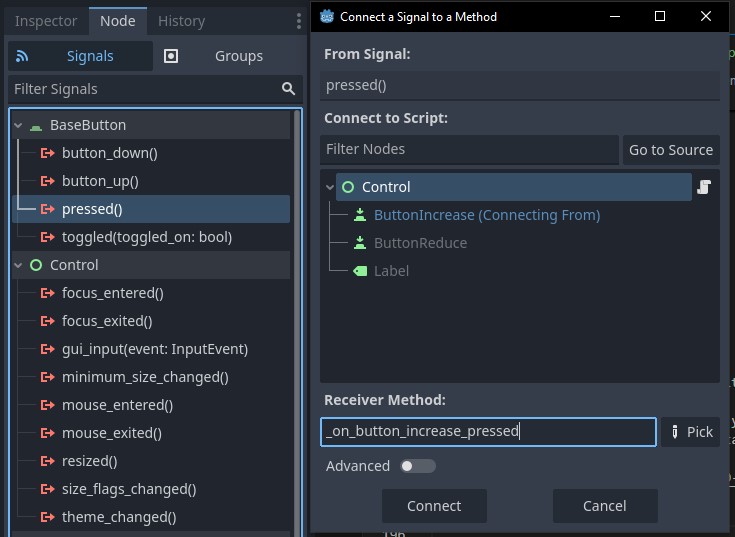Viewport: 735px width, 537px height.
Task: Switch to the History tab
Action: [x=182, y=21]
